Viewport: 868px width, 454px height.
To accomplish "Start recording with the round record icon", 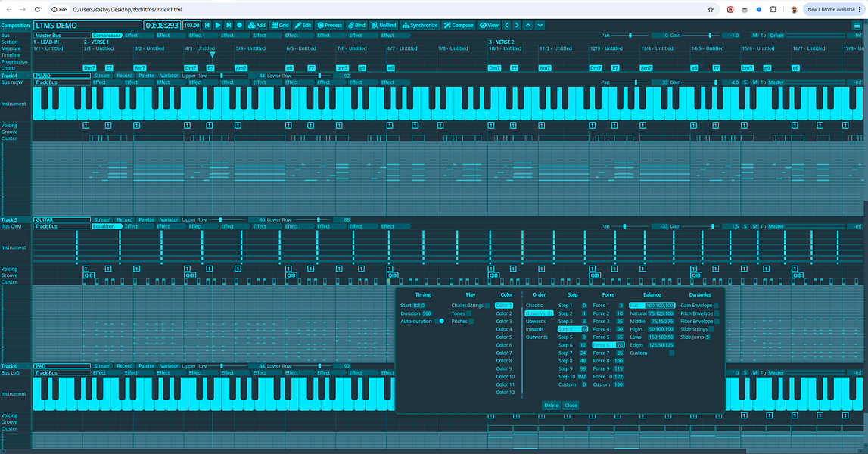I will click(x=239, y=26).
